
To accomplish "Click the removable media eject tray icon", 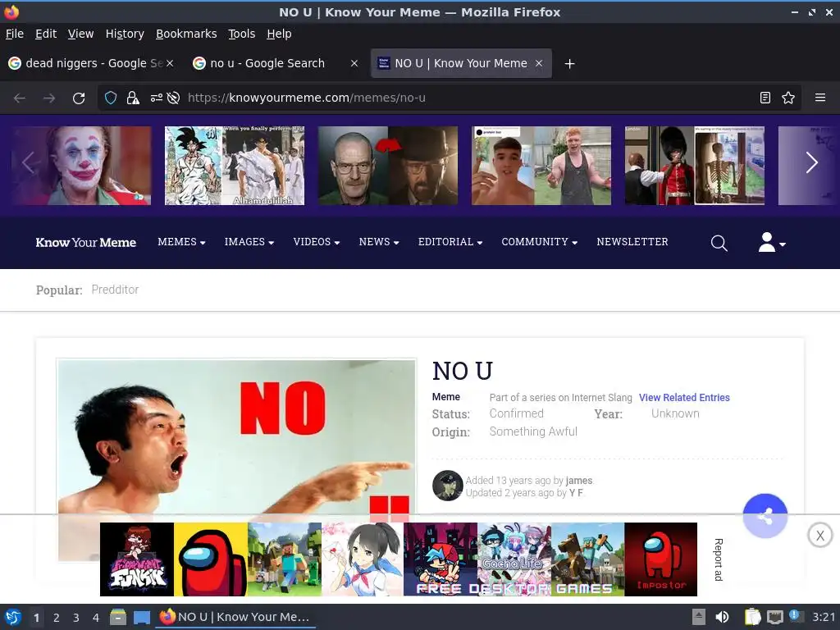I will coord(699,617).
